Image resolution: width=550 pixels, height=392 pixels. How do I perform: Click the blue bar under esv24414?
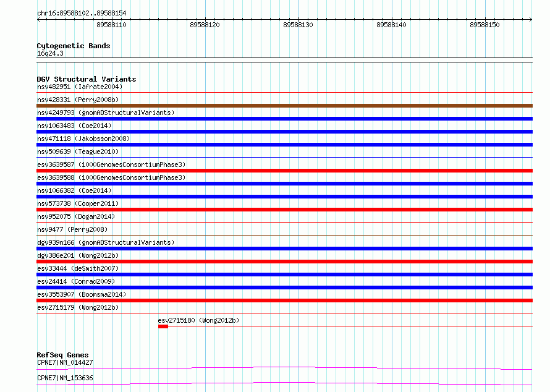pos(284,288)
